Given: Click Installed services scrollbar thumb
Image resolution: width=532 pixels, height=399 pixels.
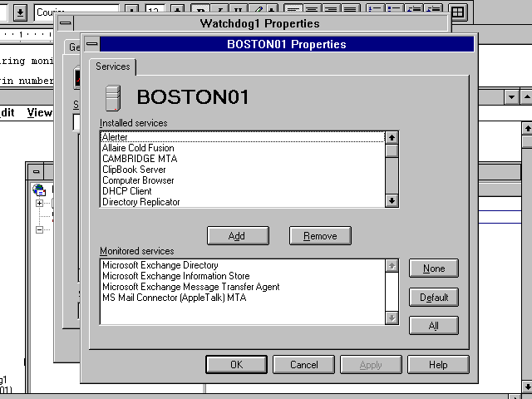Looking at the screenshot, I should pyautogui.click(x=392, y=151).
